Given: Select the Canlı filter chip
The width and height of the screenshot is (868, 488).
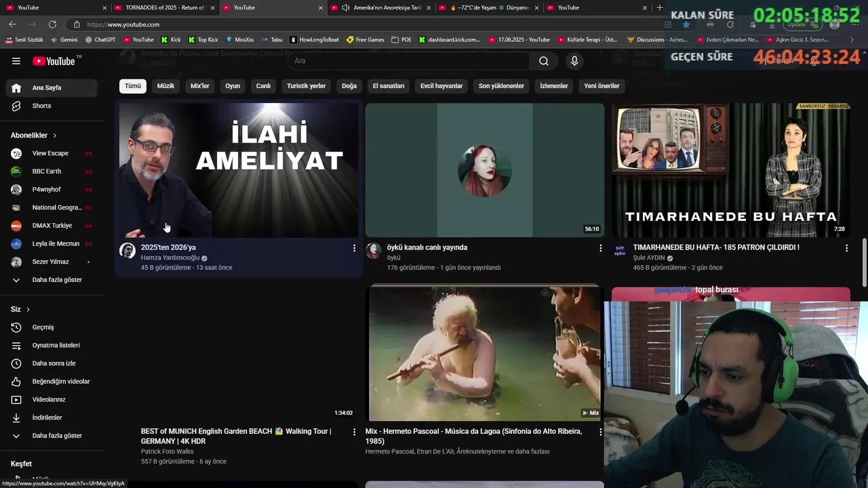Looking at the screenshot, I should pyautogui.click(x=263, y=86).
